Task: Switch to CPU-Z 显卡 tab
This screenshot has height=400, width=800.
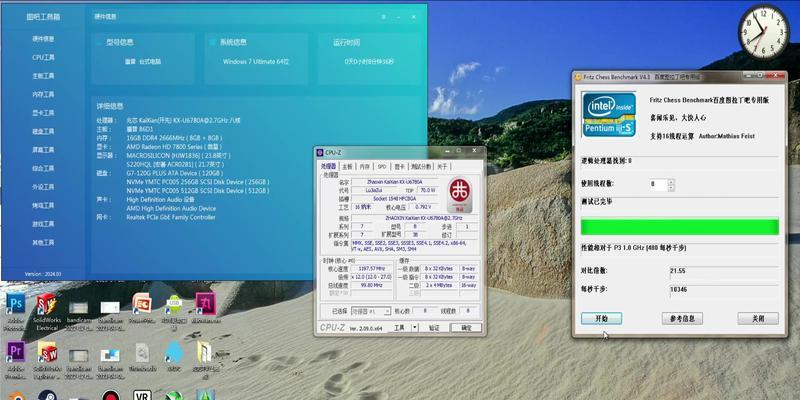Action: click(399, 166)
